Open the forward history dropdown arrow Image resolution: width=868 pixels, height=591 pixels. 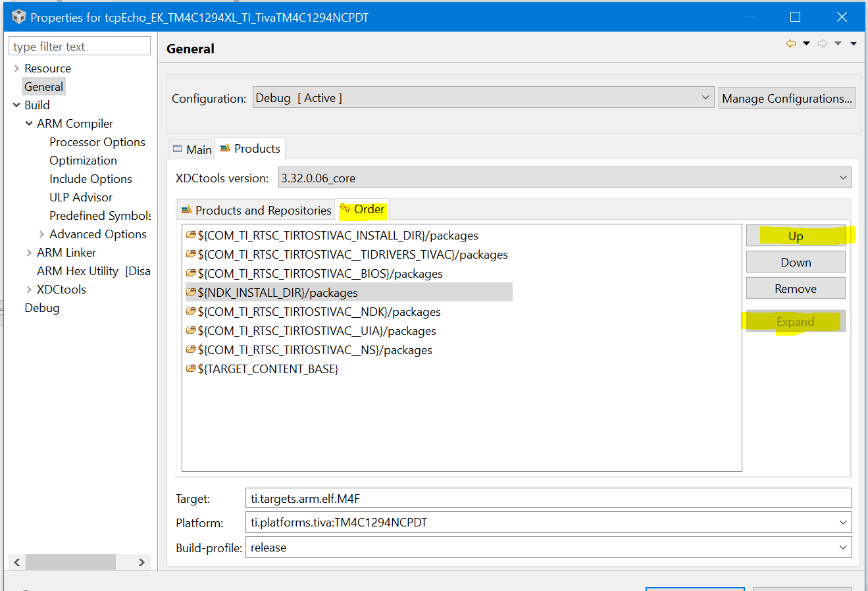click(x=838, y=43)
